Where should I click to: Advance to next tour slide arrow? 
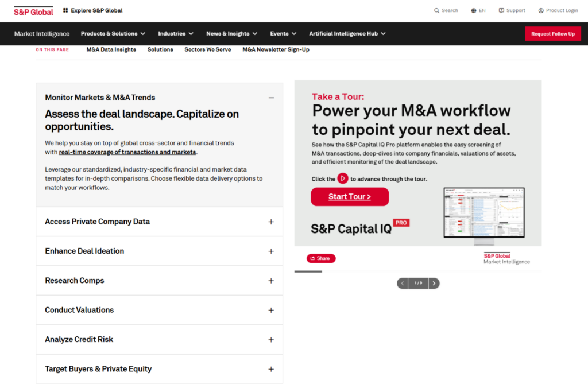[x=434, y=284]
